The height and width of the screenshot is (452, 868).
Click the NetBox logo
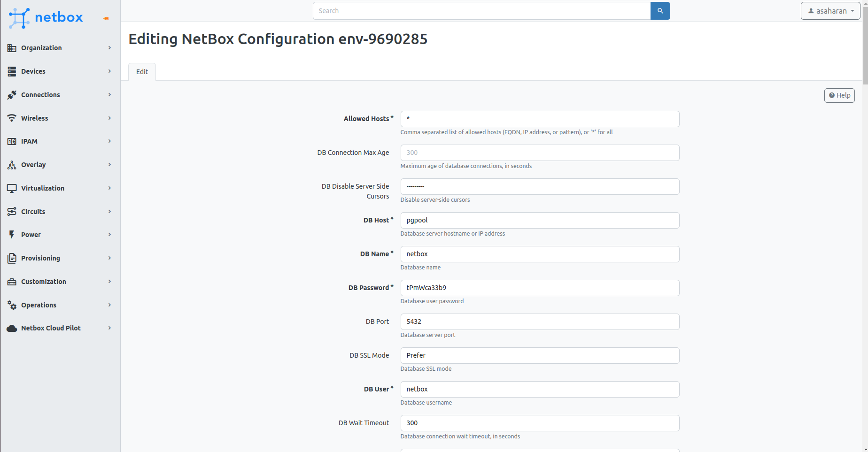point(46,18)
